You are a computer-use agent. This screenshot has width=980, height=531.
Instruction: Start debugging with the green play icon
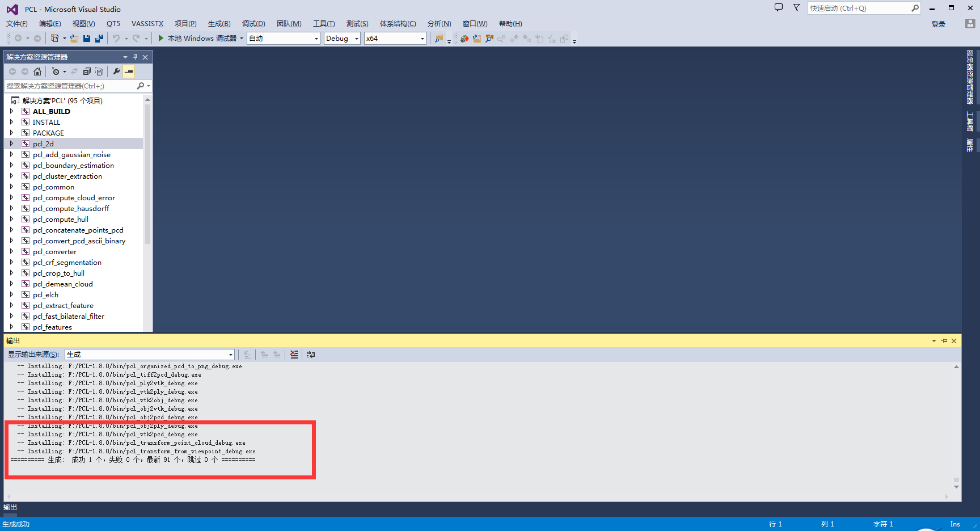point(161,38)
